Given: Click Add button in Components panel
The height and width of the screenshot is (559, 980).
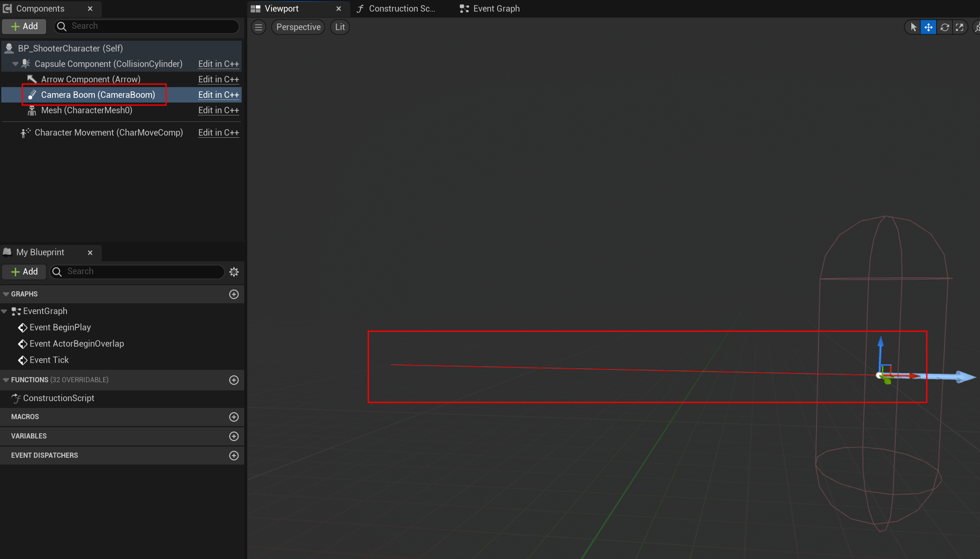Looking at the screenshot, I should click(x=24, y=26).
